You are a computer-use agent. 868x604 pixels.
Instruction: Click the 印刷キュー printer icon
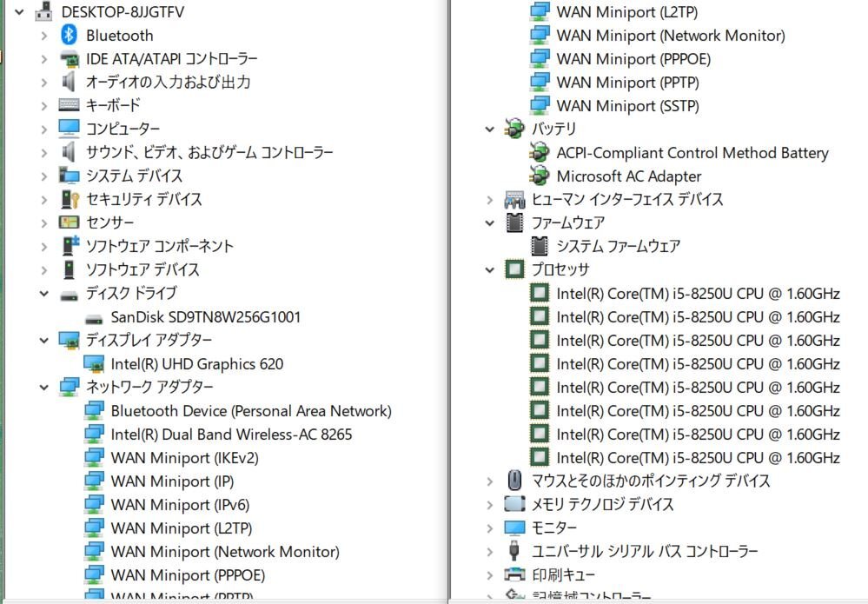click(x=514, y=574)
